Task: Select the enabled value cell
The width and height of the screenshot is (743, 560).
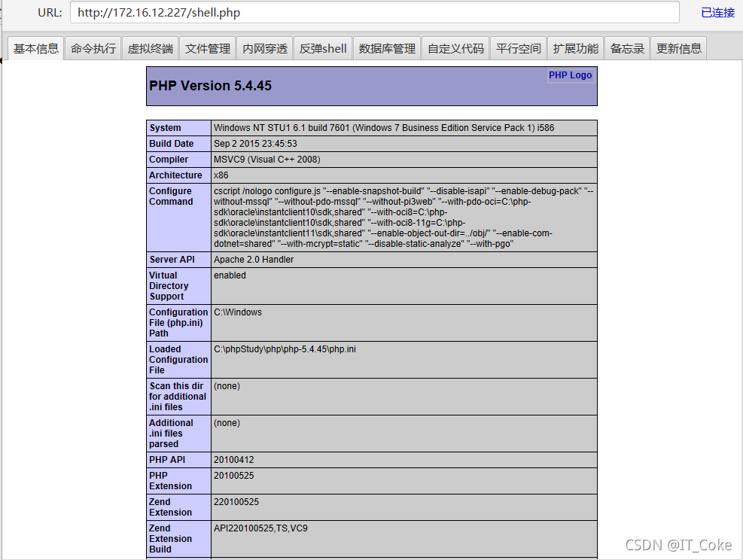Action: [x=403, y=286]
